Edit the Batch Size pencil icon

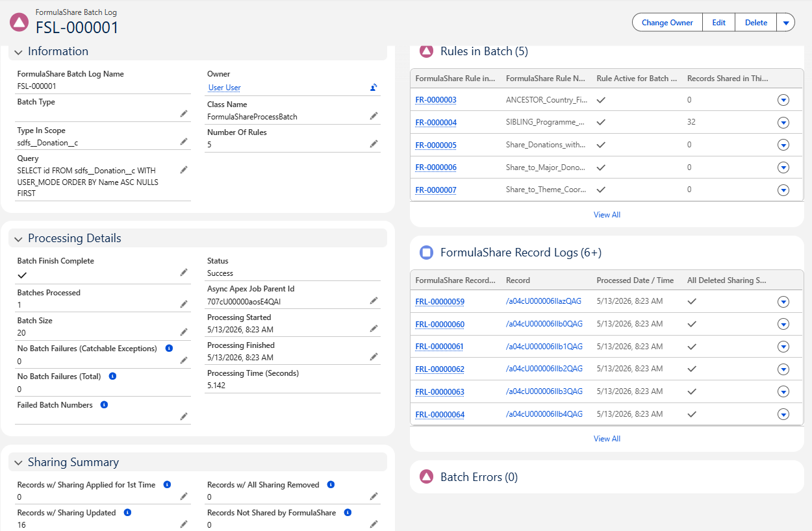[184, 332]
